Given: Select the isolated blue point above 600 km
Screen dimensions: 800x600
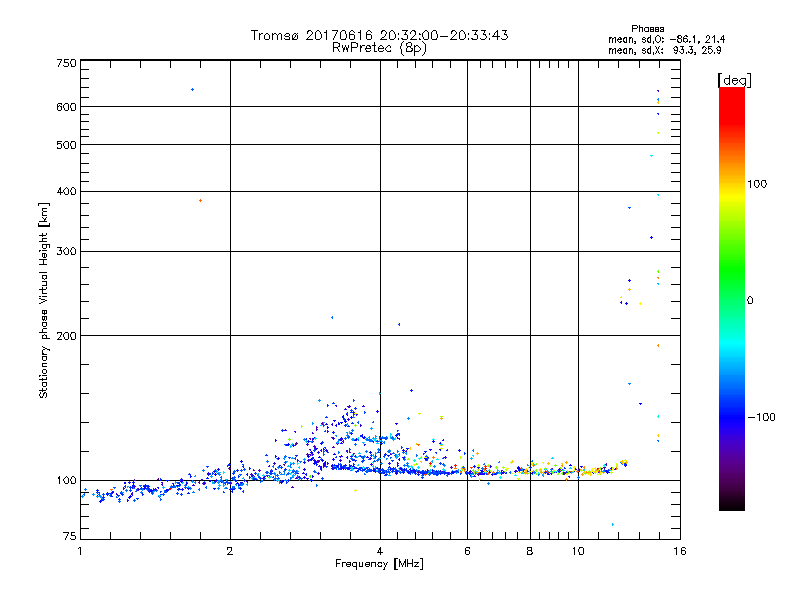Looking at the screenshot, I should (x=192, y=90).
